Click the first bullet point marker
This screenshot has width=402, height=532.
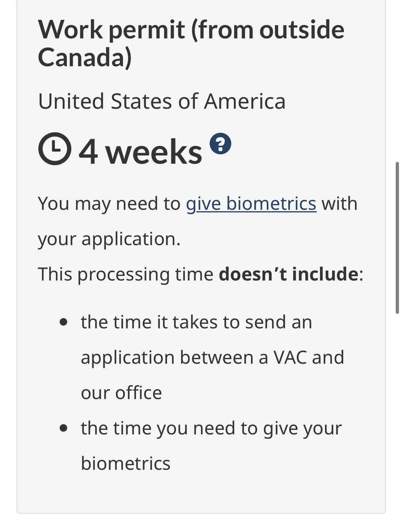point(63,322)
